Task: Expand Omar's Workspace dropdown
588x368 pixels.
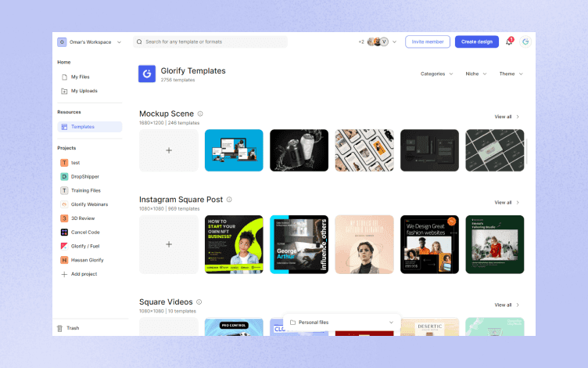Action: tap(120, 42)
